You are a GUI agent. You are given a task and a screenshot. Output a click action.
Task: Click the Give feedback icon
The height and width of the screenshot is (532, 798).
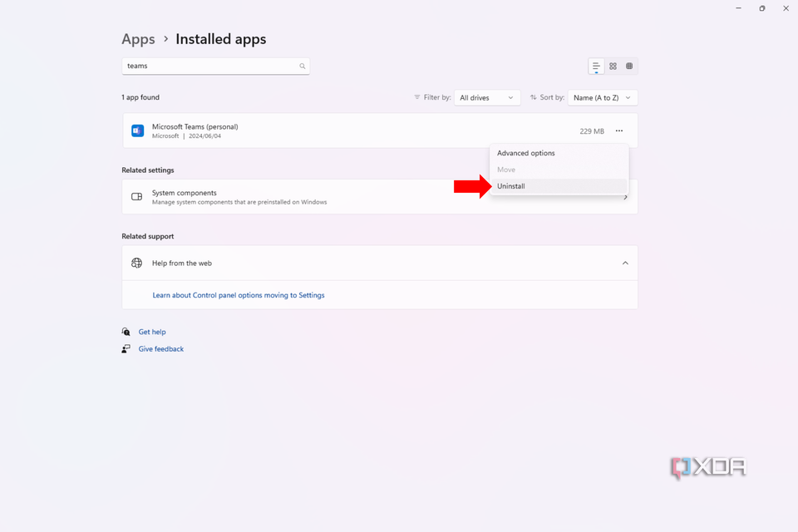126,348
